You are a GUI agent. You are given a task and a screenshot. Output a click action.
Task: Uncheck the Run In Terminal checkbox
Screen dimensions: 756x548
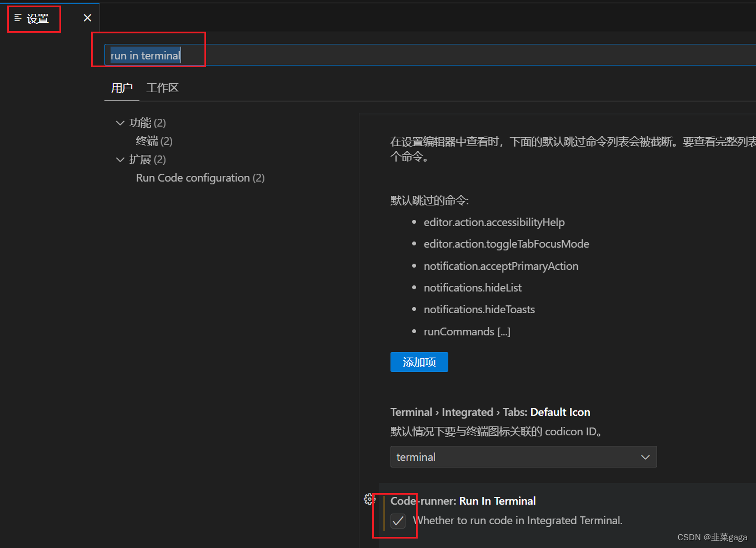pos(398,521)
